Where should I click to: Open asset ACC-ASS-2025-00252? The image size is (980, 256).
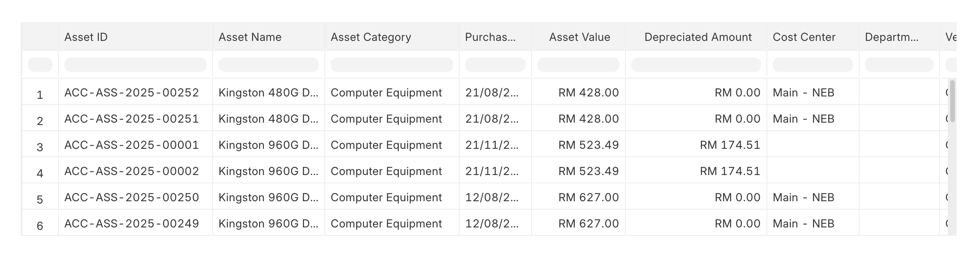pyautogui.click(x=132, y=92)
